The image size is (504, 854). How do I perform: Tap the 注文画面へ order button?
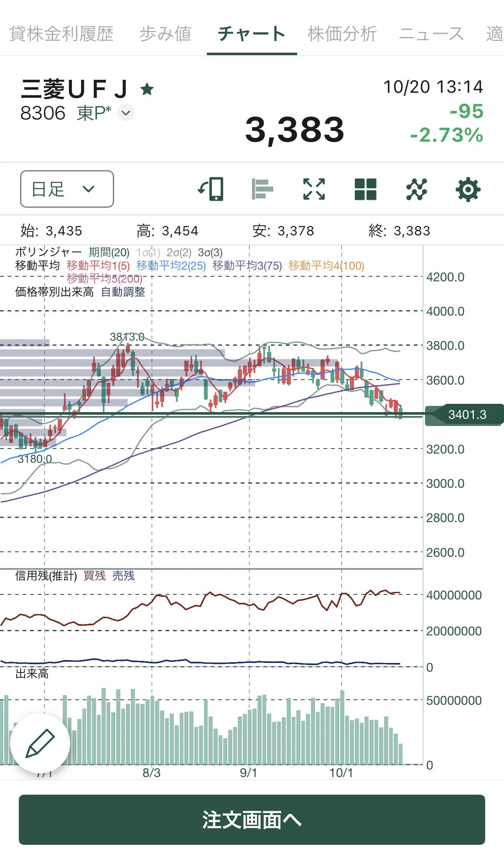coord(252,820)
